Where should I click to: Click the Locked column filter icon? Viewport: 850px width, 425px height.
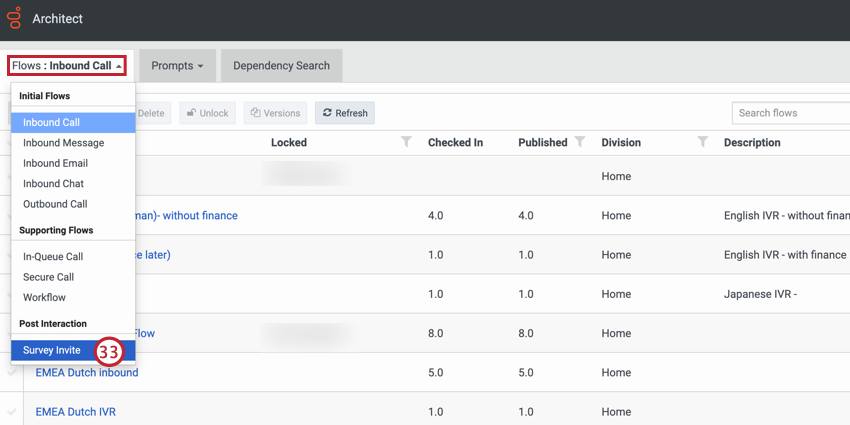point(406,142)
